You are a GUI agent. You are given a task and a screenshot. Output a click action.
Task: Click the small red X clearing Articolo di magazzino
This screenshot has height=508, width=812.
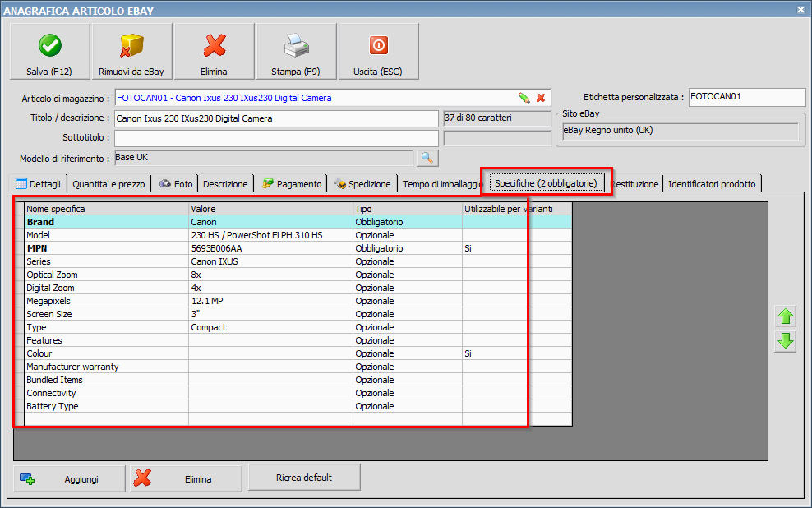pyautogui.click(x=541, y=98)
